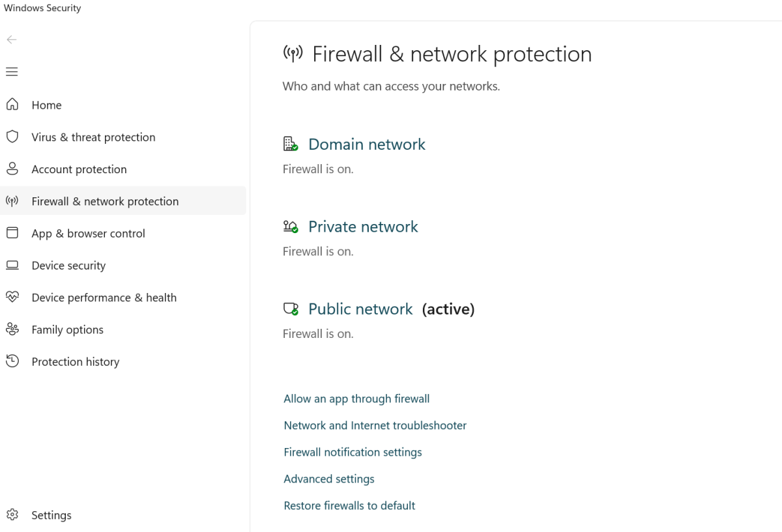The width and height of the screenshot is (782, 532).
Task: Select Firewall & network protection in sidebar
Action: [x=105, y=201]
